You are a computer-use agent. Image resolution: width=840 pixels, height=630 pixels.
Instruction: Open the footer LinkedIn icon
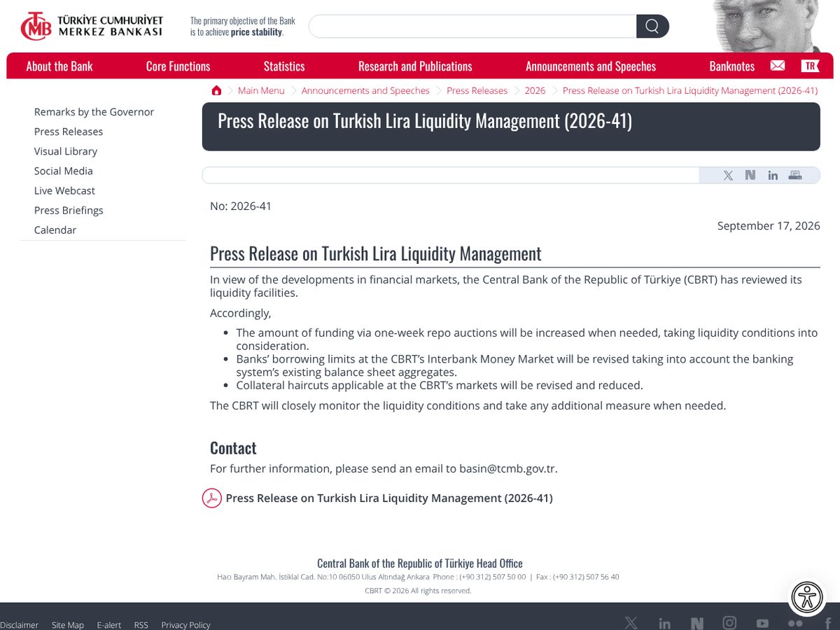click(x=664, y=623)
